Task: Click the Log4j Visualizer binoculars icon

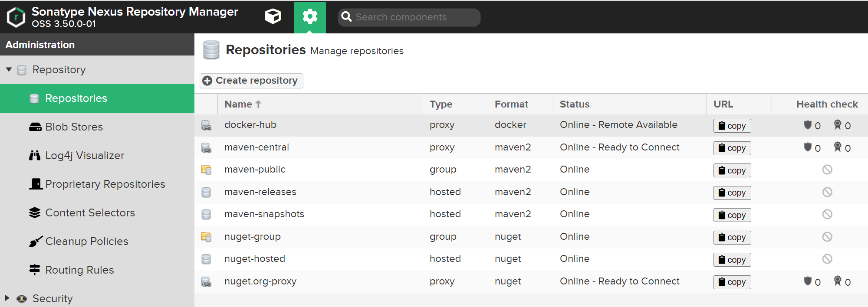Action: [x=35, y=155]
